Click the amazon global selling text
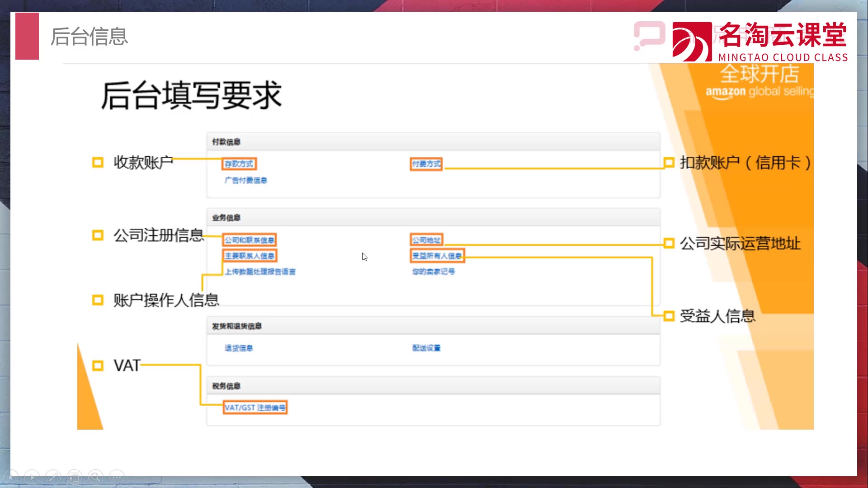Viewport: 868px width, 488px height. coord(759,92)
